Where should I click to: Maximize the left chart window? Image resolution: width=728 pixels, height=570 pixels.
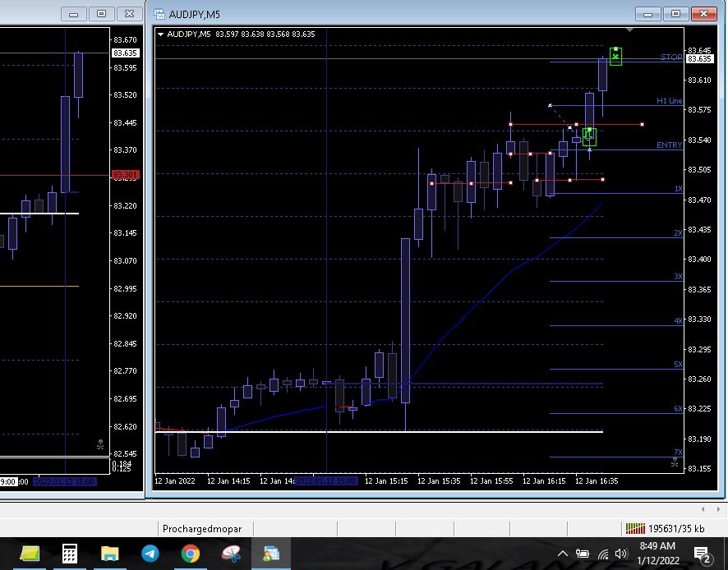click(101, 13)
